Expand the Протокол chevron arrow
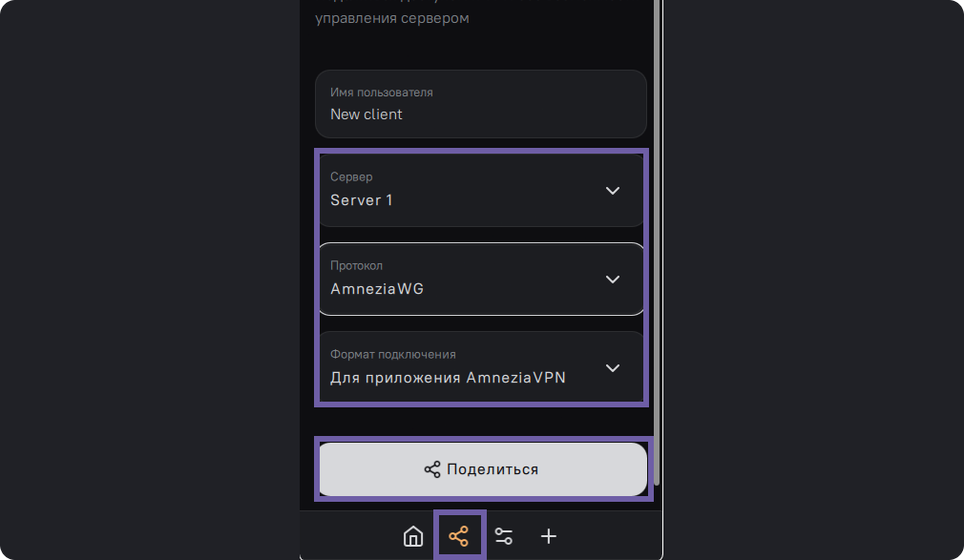Viewport: 964px width, 560px height. 613,280
